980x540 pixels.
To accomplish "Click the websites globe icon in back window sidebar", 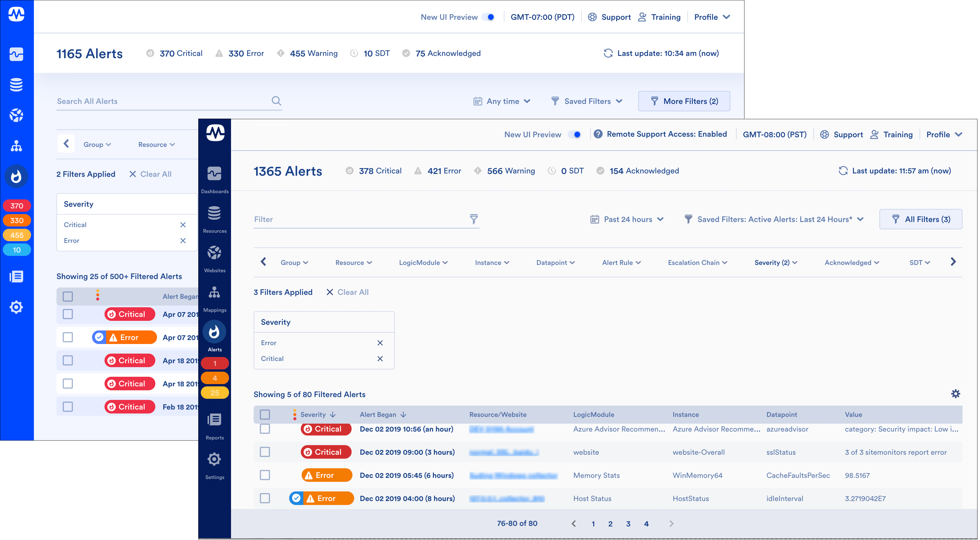I will [16, 115].
